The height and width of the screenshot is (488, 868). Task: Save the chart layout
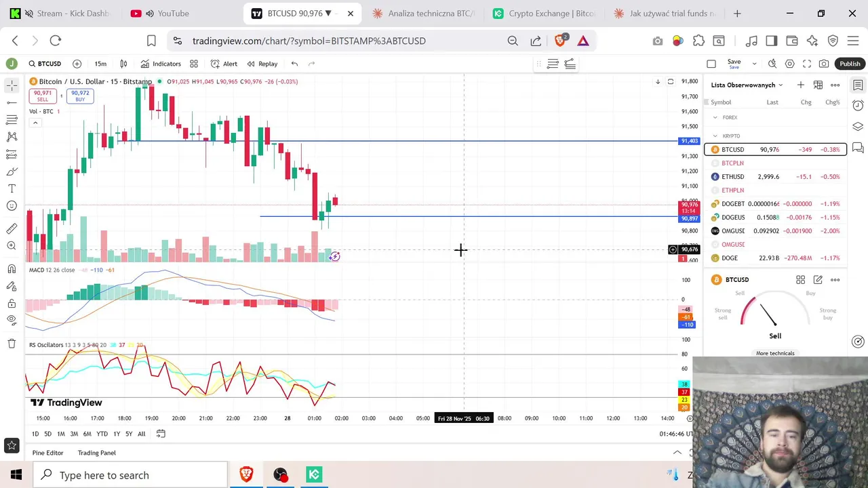click(x=734, y=64)
